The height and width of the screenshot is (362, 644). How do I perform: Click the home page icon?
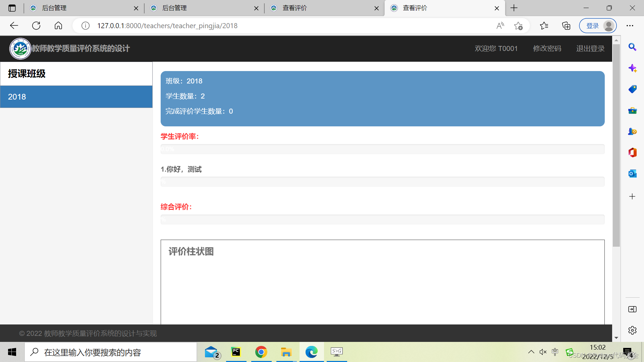point(58,26)
